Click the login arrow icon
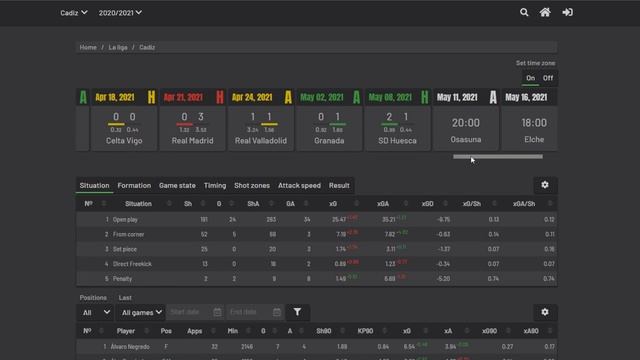The height and width of the screenshot is (360, 640). click(x=567, y=13)
